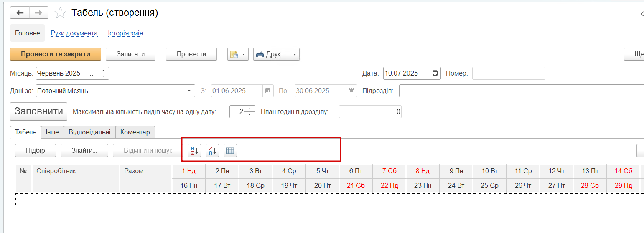Click the 29 Нд day header
This screenshot has height=233, width=644.
coord(624,186)
